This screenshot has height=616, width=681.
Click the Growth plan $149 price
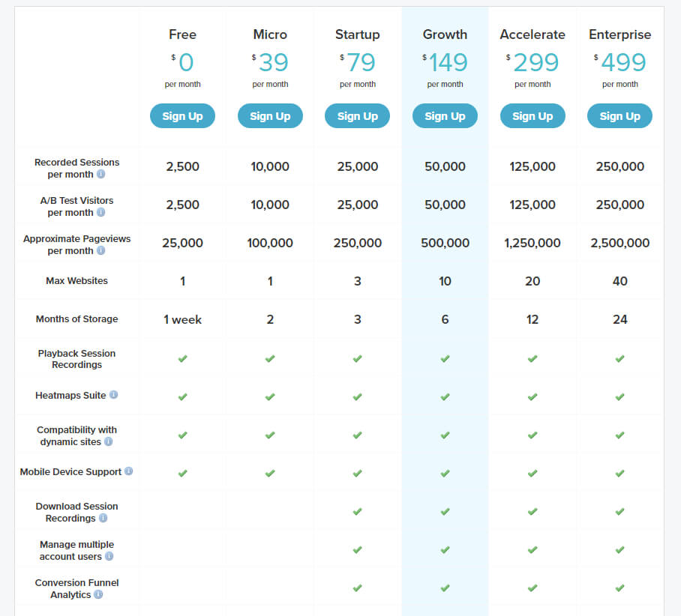coord(445,62)
